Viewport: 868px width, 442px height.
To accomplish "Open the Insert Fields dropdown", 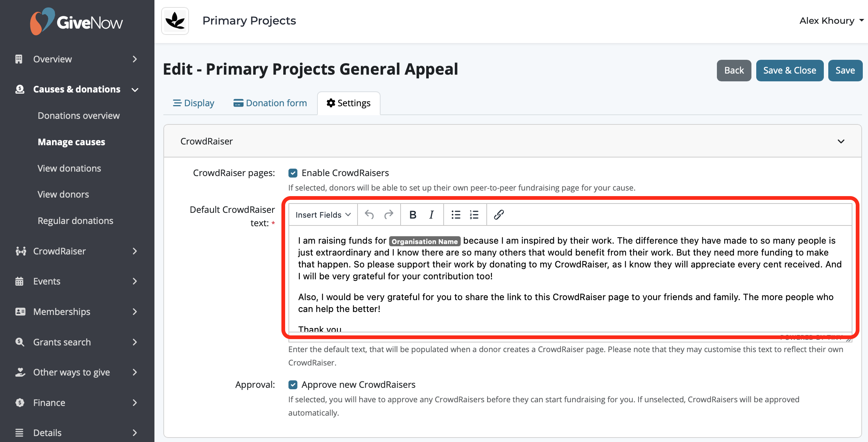I will (323, 215).
